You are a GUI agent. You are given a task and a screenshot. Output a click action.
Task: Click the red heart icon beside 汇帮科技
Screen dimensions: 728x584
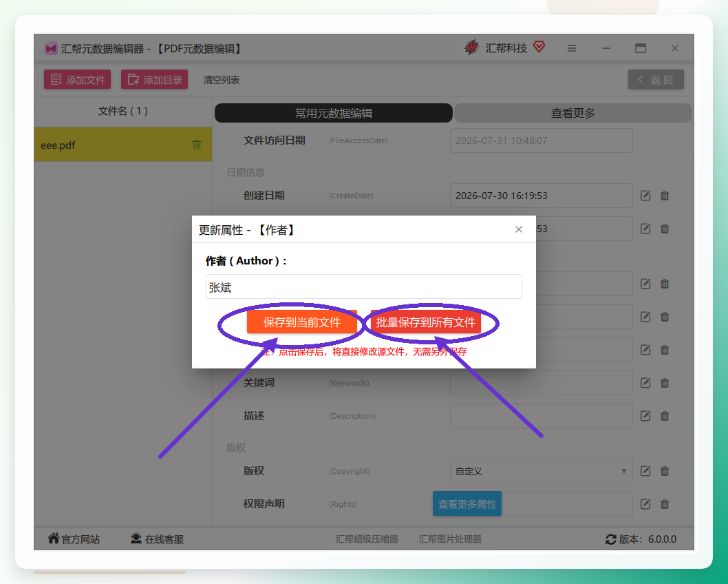(x=539, y=47)
